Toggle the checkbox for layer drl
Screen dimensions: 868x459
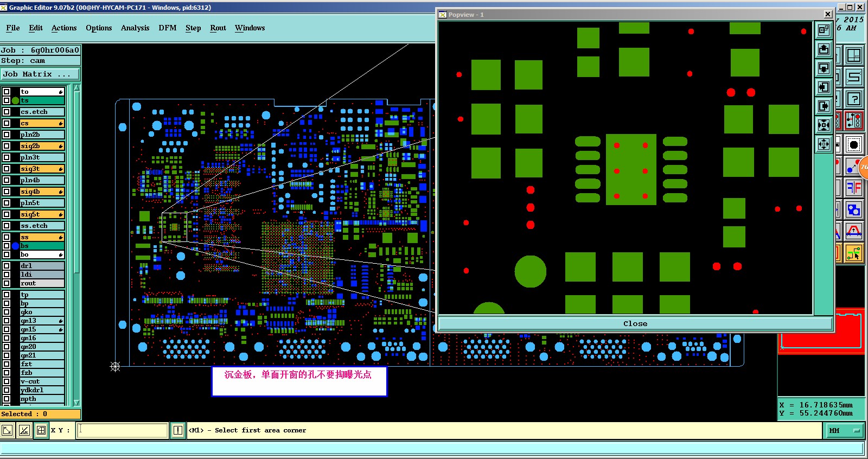(7, 266)
